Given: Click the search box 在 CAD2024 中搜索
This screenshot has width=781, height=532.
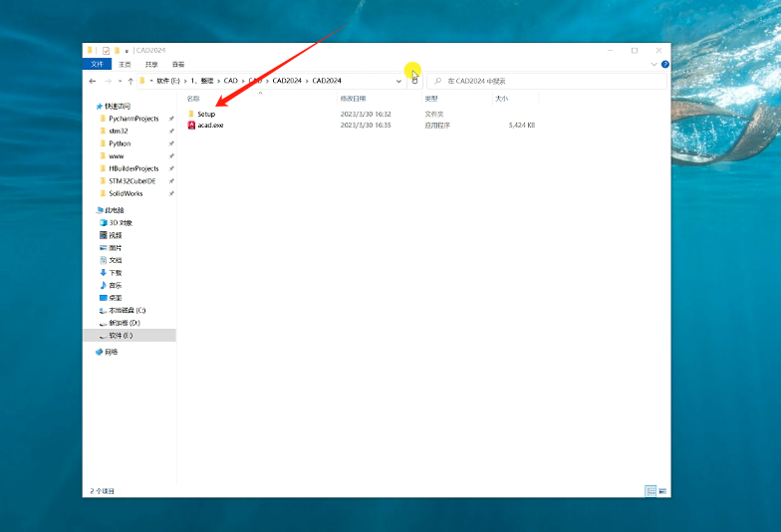Looking at the screenshot, I should 547,81.
